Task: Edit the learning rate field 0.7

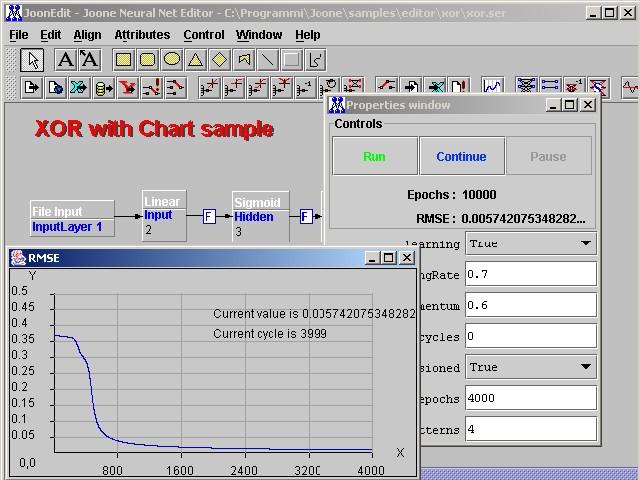Action: (x=531, y=274)
